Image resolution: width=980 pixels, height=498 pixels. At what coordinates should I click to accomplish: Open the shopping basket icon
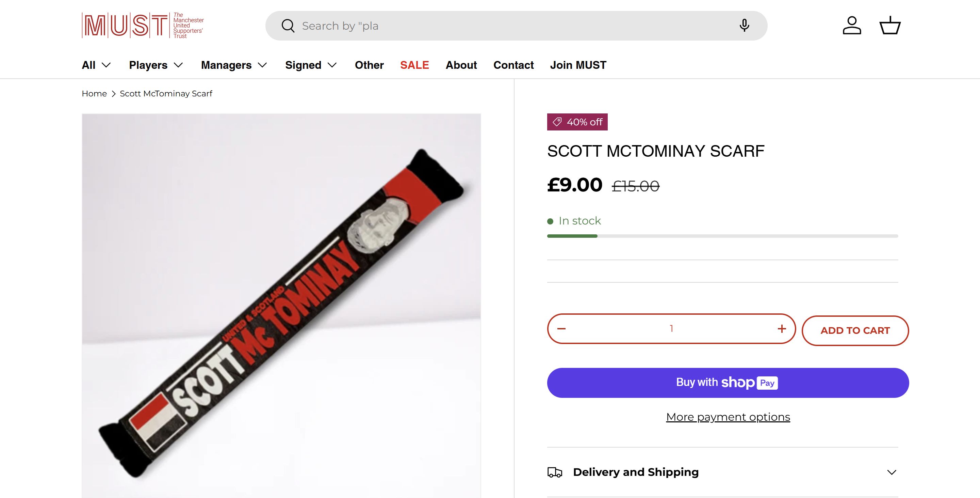[x=890, y=26]
